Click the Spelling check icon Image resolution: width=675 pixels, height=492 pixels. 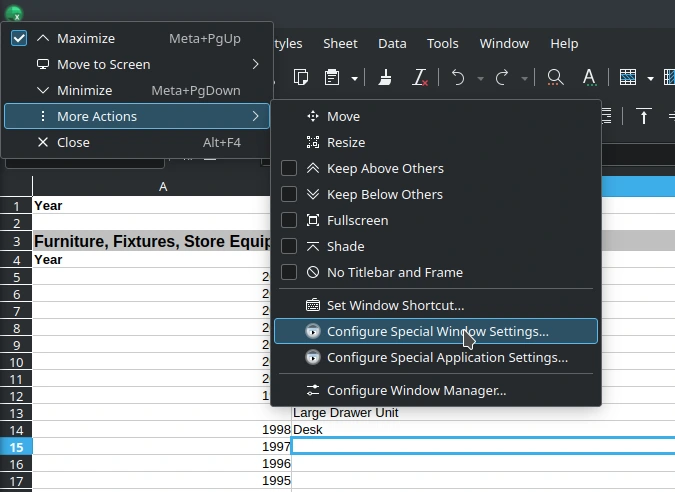click(589, 78)
